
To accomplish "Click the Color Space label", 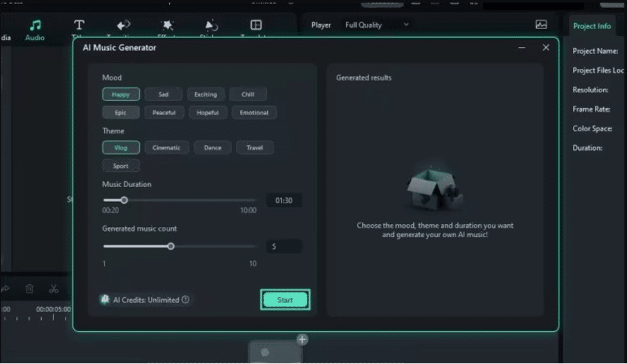I will point(592,129).
